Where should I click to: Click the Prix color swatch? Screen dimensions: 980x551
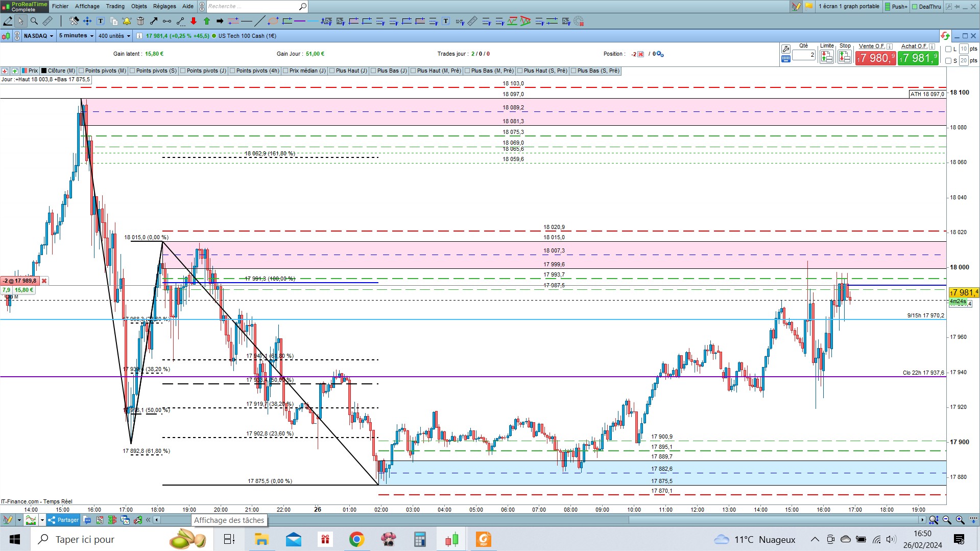tap(25, 71)
